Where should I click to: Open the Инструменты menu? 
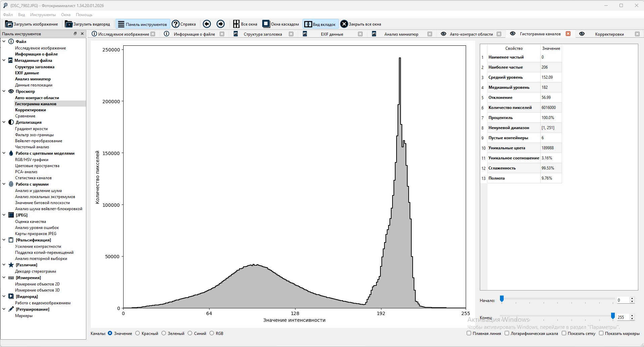(x=43, y=15)
